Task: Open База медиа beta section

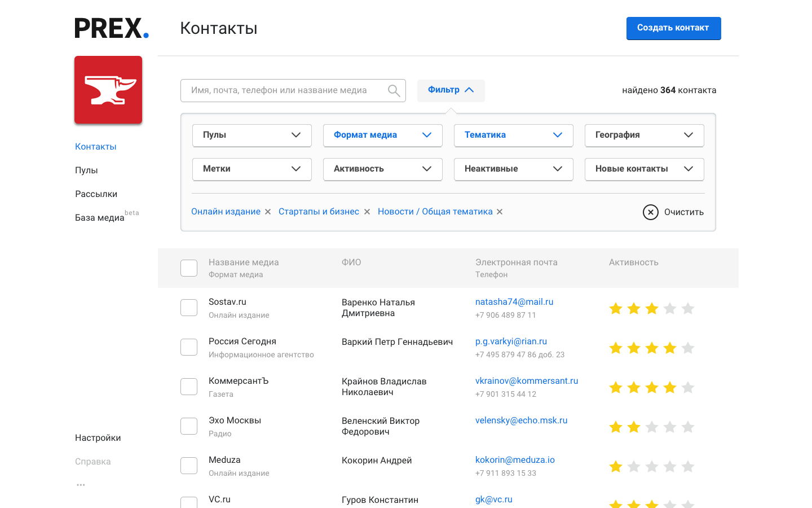Action: click(x=107, y=217)
